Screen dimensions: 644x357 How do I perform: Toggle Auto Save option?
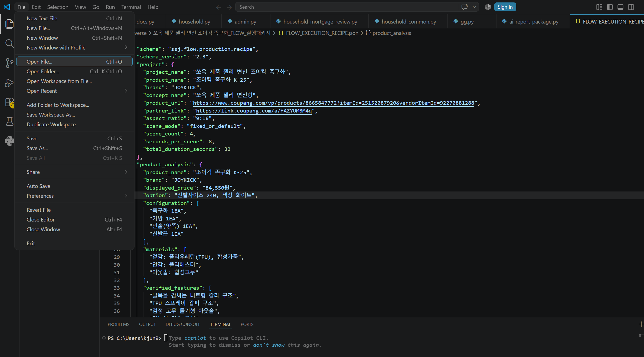pos(74,186)
